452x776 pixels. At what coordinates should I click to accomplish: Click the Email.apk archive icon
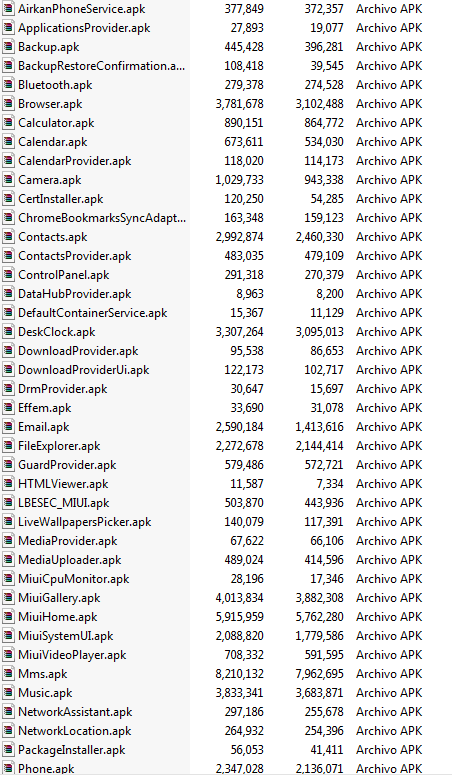8,427
